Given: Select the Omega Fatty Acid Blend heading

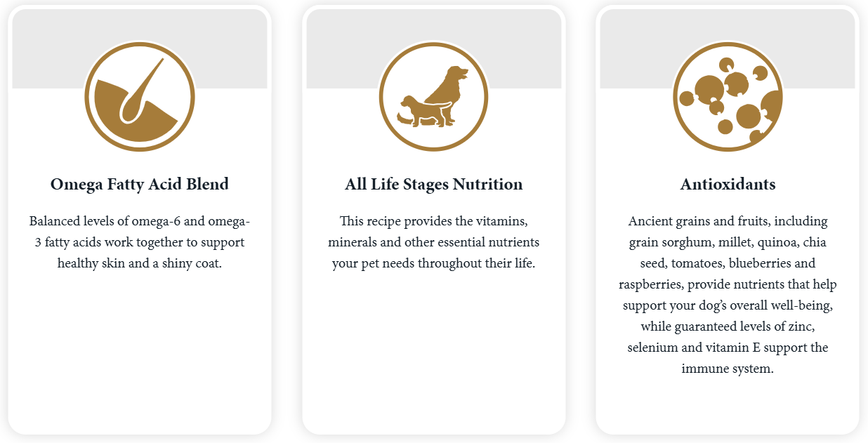Looking at the screenshot, I should point(140,185).
